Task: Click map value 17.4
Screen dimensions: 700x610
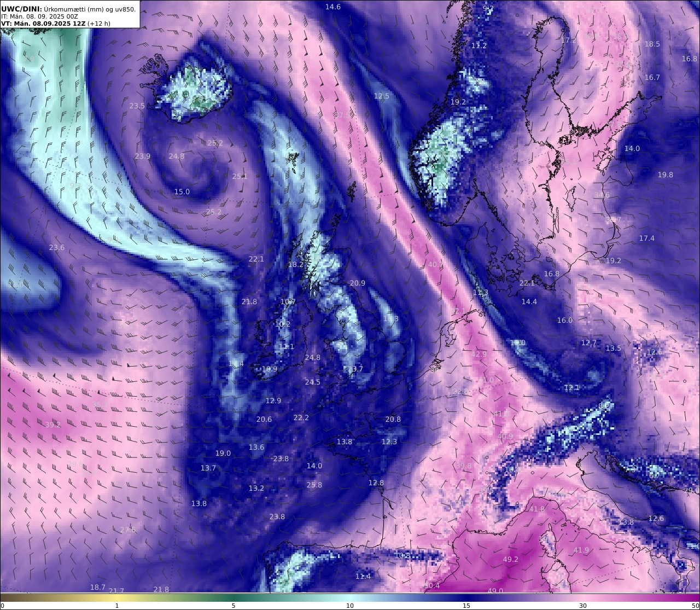Action: pos(647,239)
